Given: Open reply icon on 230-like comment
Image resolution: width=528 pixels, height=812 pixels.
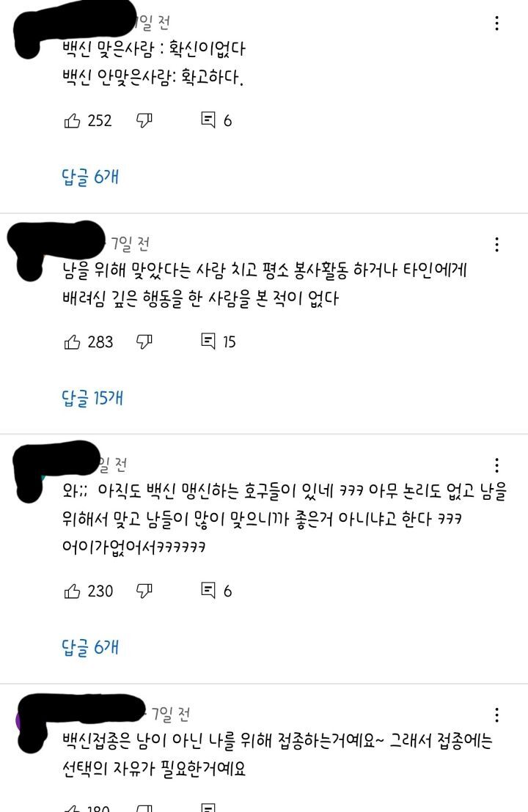Looking at the screenshot, I should [208, 591].
